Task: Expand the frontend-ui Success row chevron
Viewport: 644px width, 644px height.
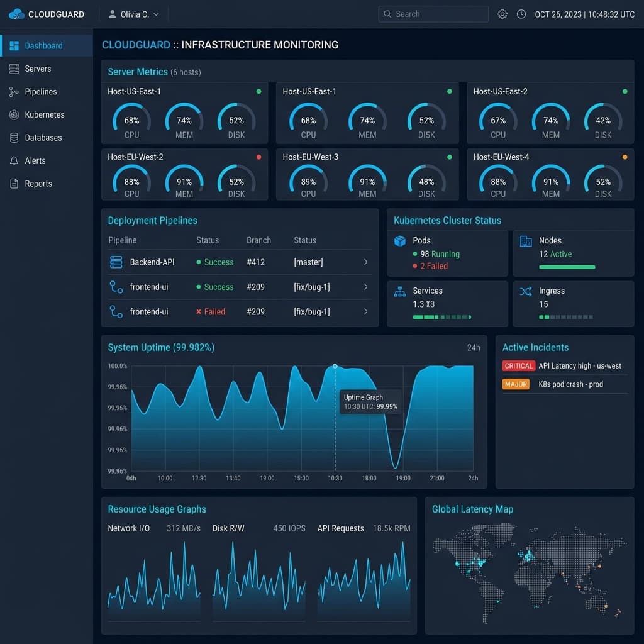Action: click(365, 287)
